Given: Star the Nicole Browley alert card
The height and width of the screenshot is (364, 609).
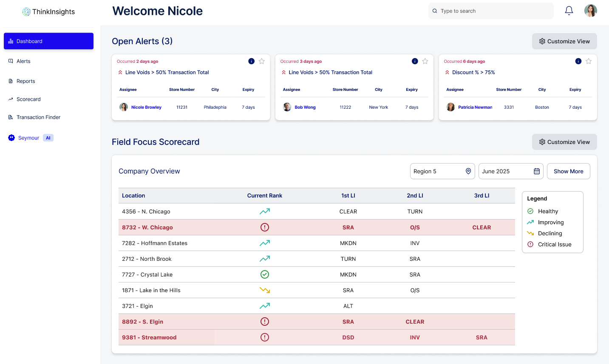Looking at the screenshot, I should [x=262, y=61].
